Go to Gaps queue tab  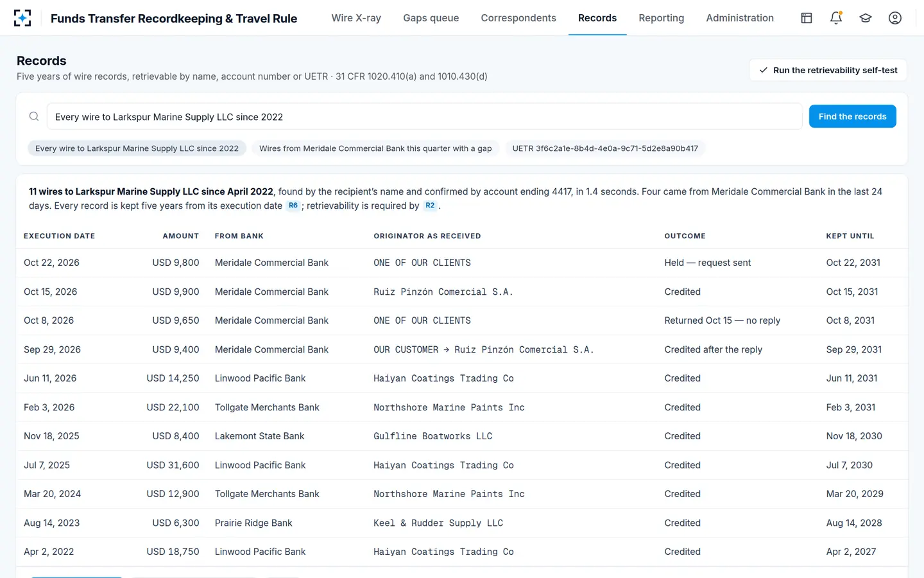(x=431, y=18)
